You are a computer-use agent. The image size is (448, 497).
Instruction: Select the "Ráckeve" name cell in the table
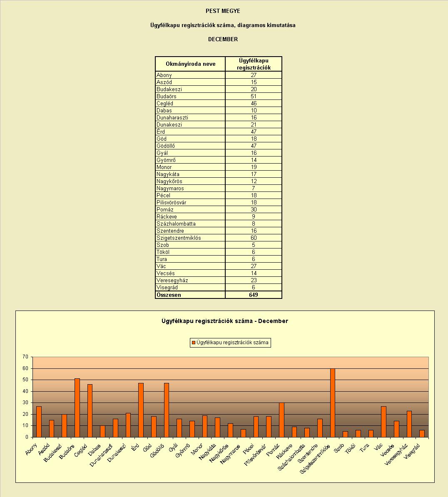tap(190, 217)
